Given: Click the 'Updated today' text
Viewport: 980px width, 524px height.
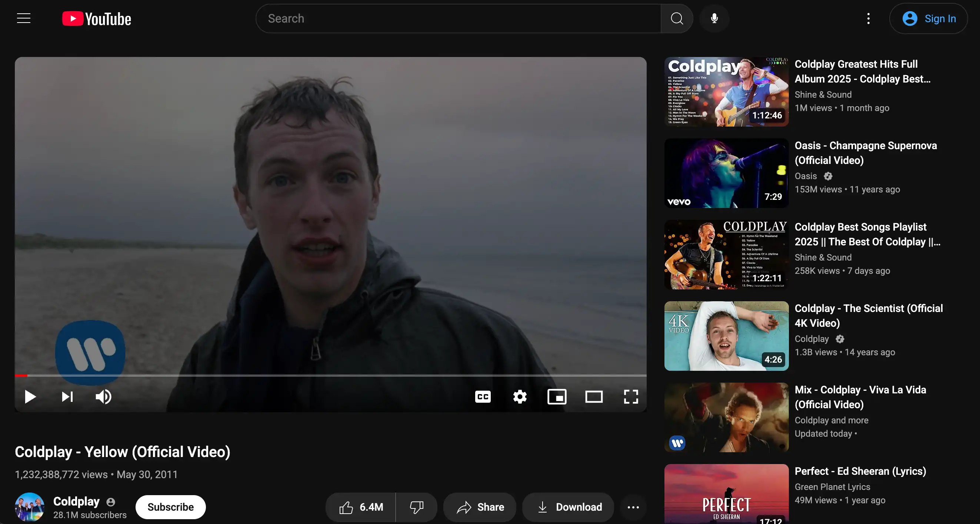Looking at the screenshot, I should click(x=823, y=434).
